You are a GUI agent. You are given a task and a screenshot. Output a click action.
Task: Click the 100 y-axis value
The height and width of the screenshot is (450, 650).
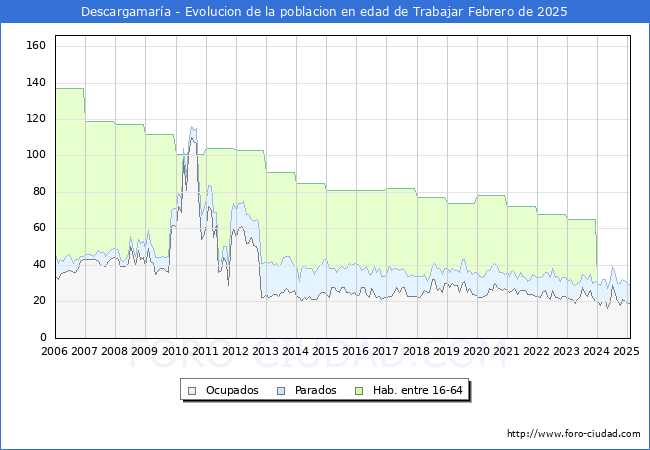click(x=36, y=155)
